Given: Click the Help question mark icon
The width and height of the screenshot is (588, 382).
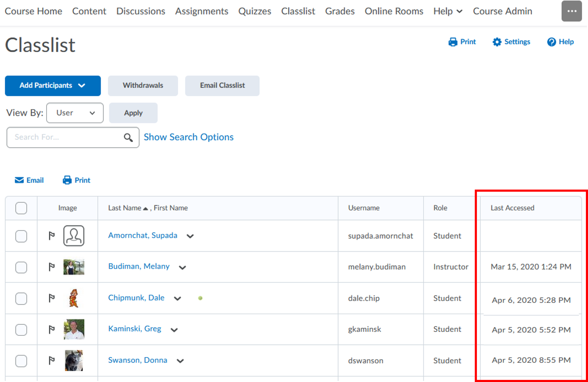Looking at the screenshot, I should (x=551, y=42).
